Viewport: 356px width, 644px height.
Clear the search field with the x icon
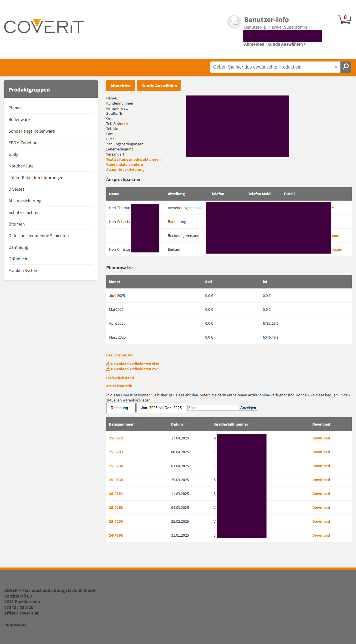click(336, 67)
